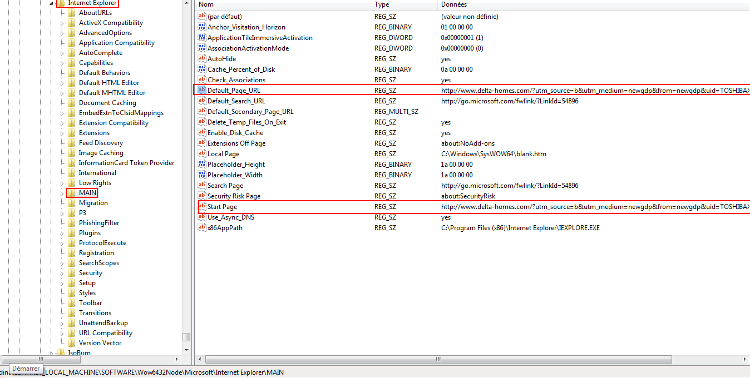This screenshot has width=750, height=378.
Task: Click the Placeholder_Height binary icon
Action: click(201, 164)
